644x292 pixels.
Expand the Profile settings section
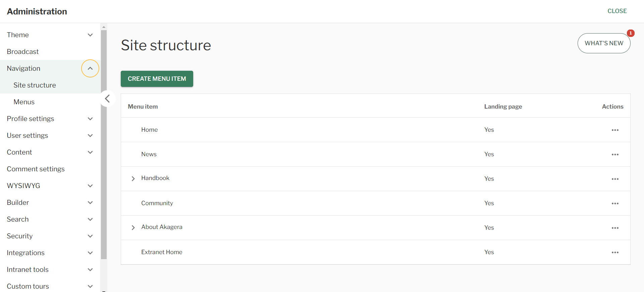90,119
